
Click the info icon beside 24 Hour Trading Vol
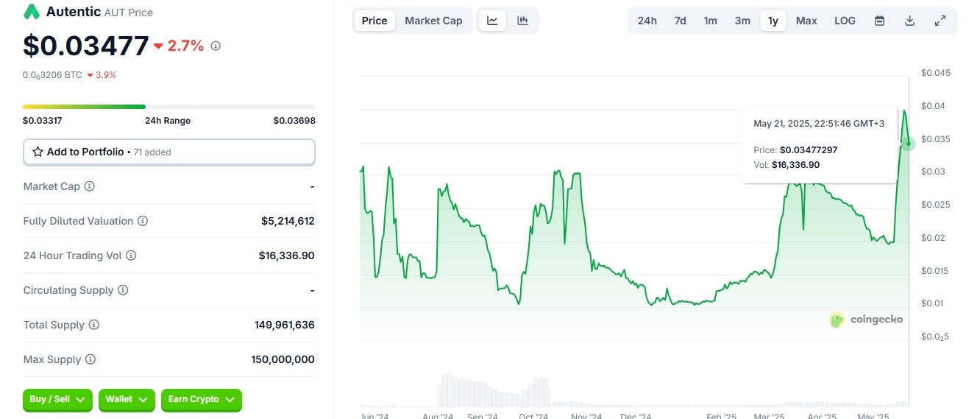pyautogui.click(x=131, y=256)
